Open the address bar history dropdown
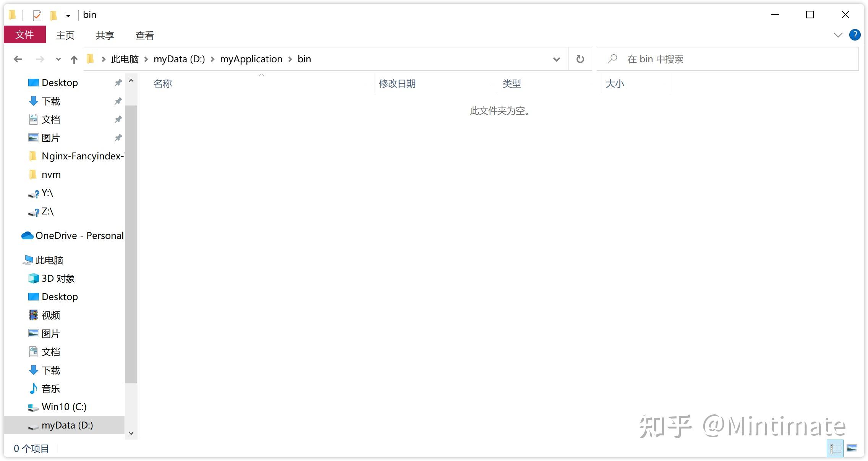 (556, 59)
